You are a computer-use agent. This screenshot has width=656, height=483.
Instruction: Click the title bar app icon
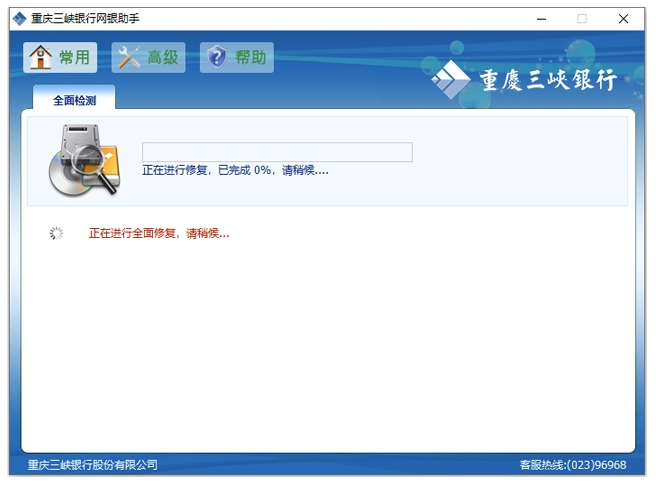pos(19,19)
